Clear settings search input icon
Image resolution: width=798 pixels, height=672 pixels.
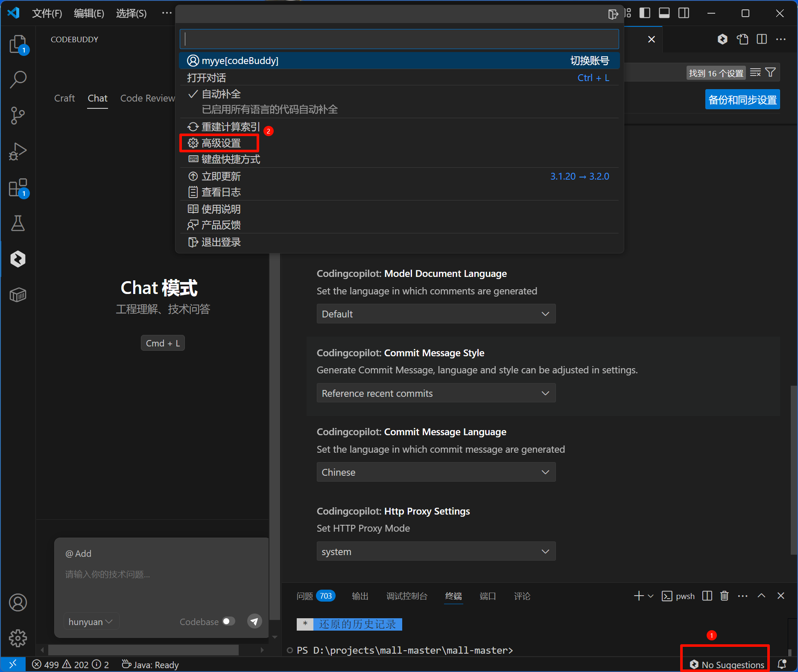pos(755,73)
